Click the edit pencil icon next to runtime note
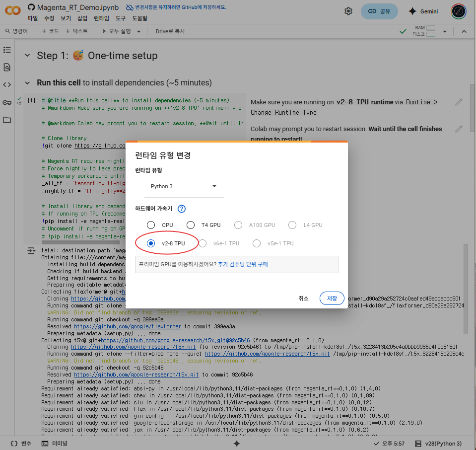 coord(459,102)
